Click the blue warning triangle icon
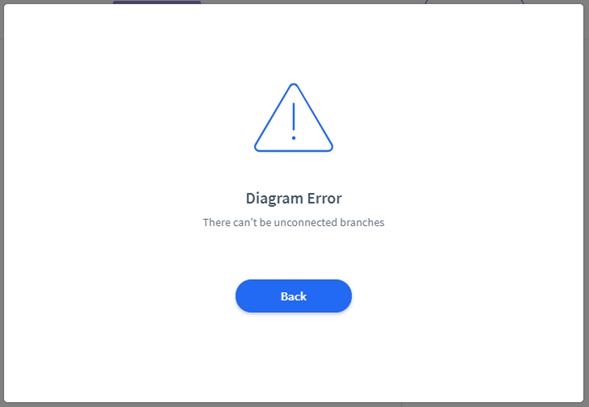 click(293, 118)
